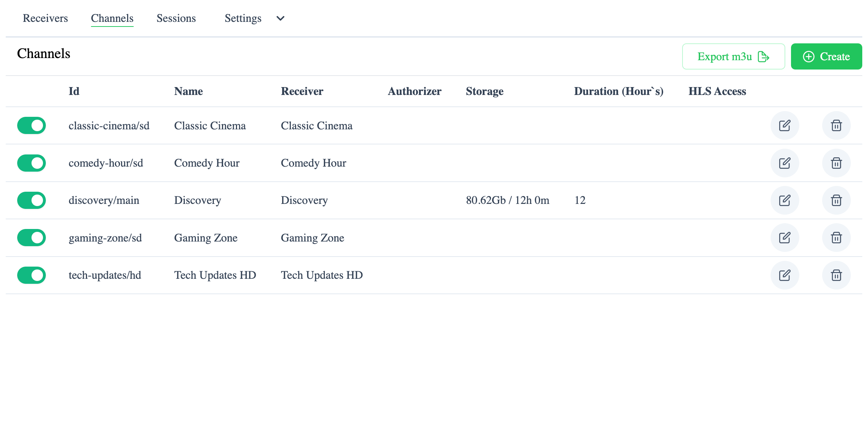Image resolution: width=868 pixels, height=430 pixels.
Task: Select the comedy-hour/sd id cell
Action: coord(106,163)
